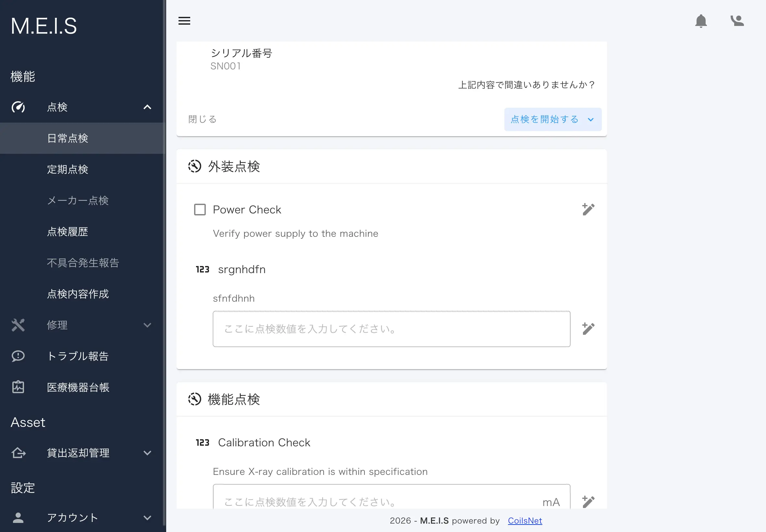
Task: Click the sfnfdhnh description text
Action: point(234,298)
